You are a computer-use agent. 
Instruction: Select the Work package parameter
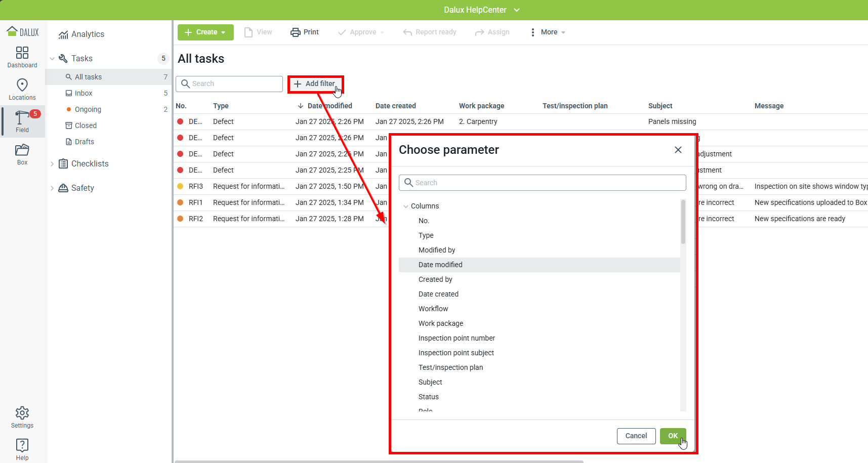pos(440,323)
